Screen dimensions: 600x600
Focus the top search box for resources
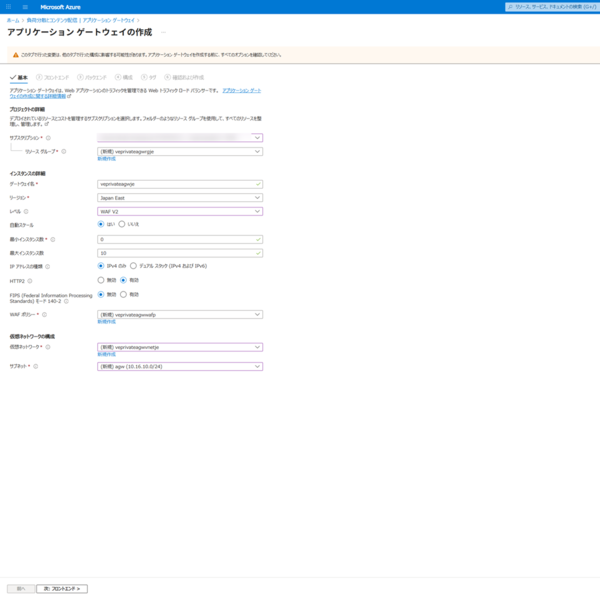553,7
